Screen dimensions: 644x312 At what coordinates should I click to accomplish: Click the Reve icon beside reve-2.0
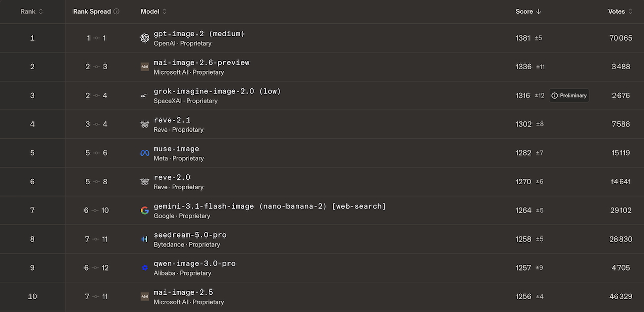click(x=145, y=182)
